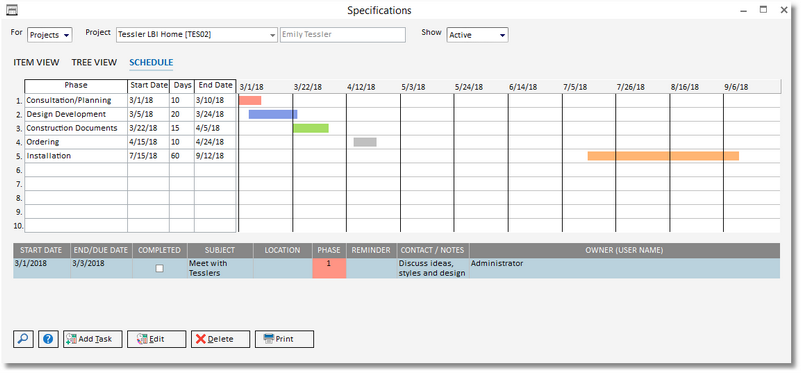Viewport: 801px width, 373px height.
Task: Click the Days value 15 cell
Action: point(182,128)
